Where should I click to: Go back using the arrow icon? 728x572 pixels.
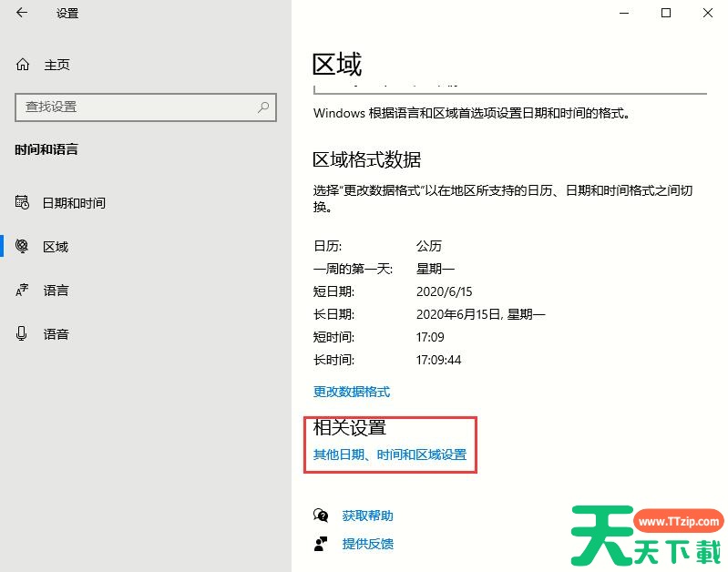(x=22, y=13)
